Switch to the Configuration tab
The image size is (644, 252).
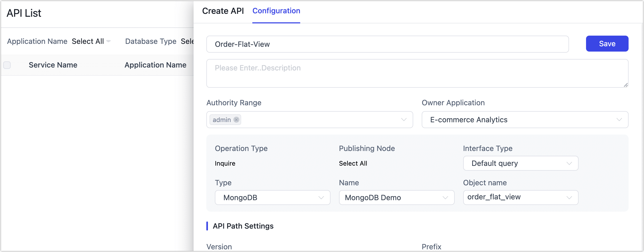click(x=276, y=11)
